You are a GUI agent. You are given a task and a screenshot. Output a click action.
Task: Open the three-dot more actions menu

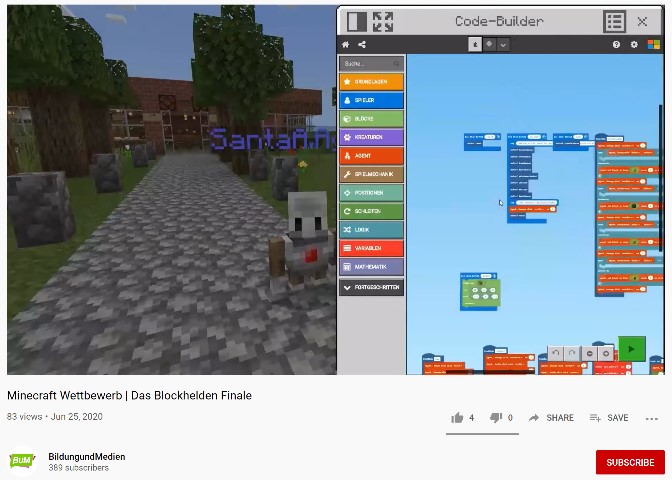[x=651, y=419]
